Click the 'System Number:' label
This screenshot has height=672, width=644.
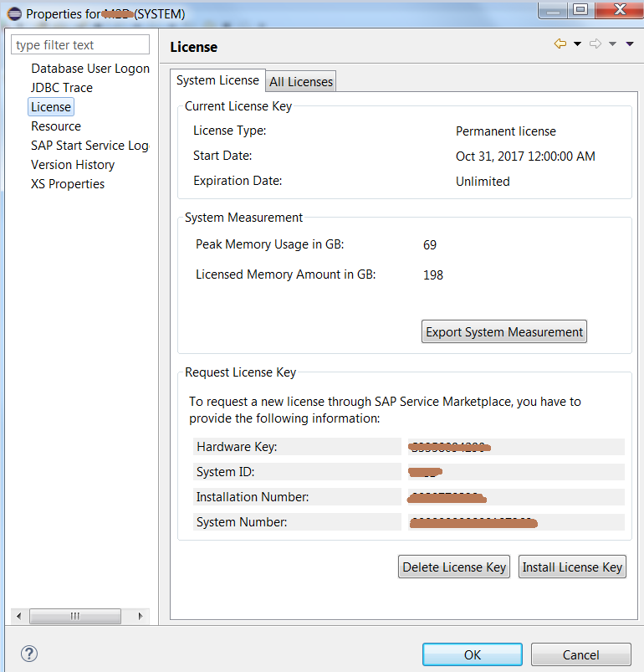coord(242,522)
